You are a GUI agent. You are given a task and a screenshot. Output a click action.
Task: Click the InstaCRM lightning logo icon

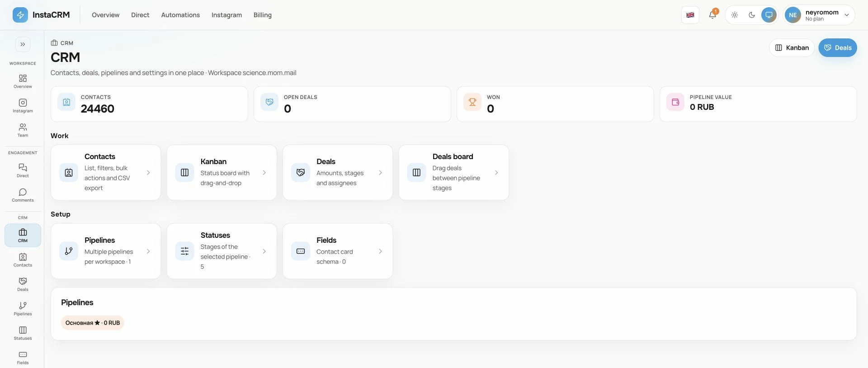20,15
